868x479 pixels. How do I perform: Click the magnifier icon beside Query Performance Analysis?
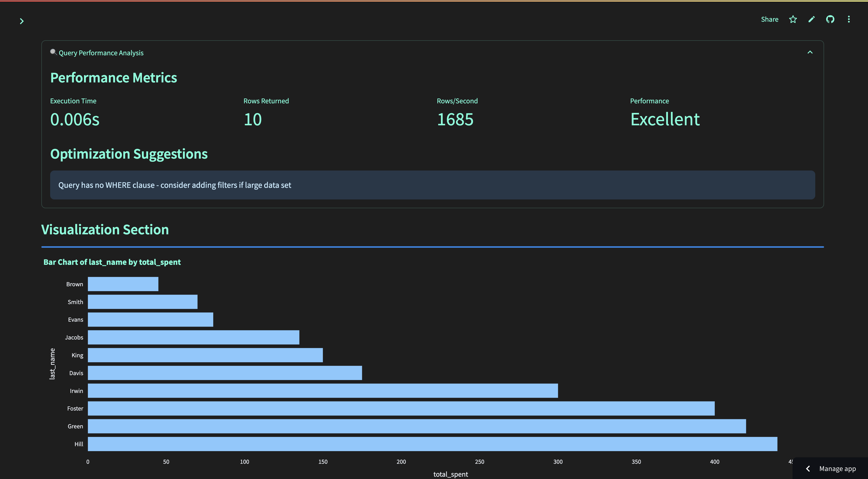click(53, 52)
